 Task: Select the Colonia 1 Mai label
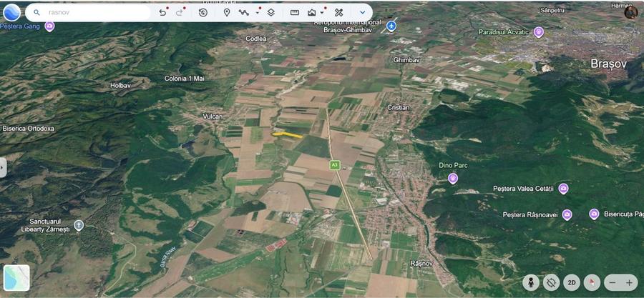click(185, 79)
